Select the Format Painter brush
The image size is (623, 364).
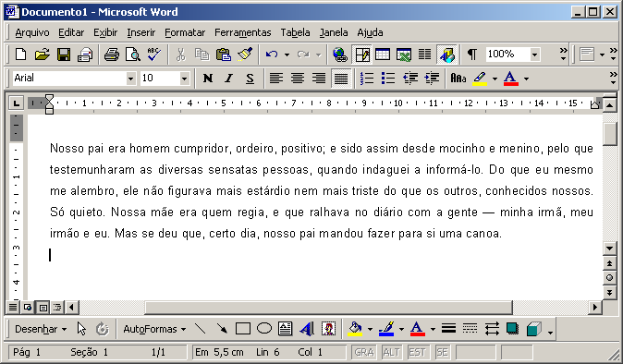coord(245,54)
